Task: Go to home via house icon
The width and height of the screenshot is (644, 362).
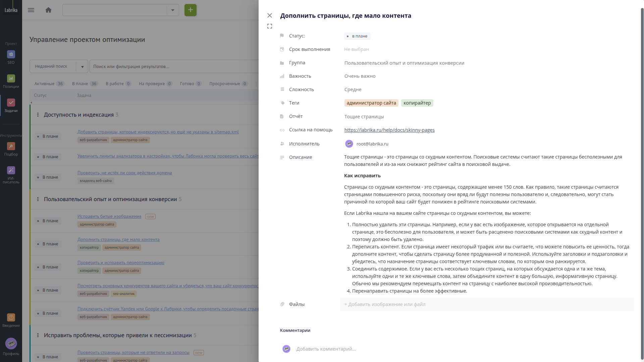Action: coord(48,10)
